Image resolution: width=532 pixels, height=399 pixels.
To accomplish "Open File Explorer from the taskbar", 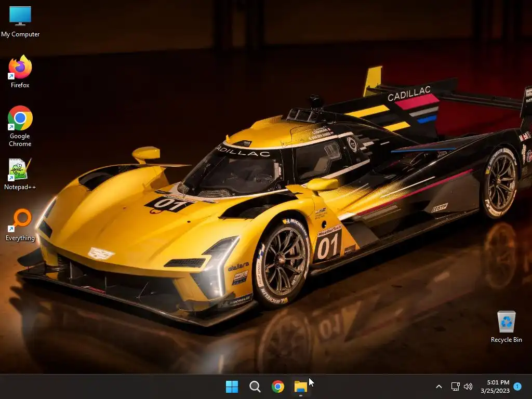I will pos(301,387).
